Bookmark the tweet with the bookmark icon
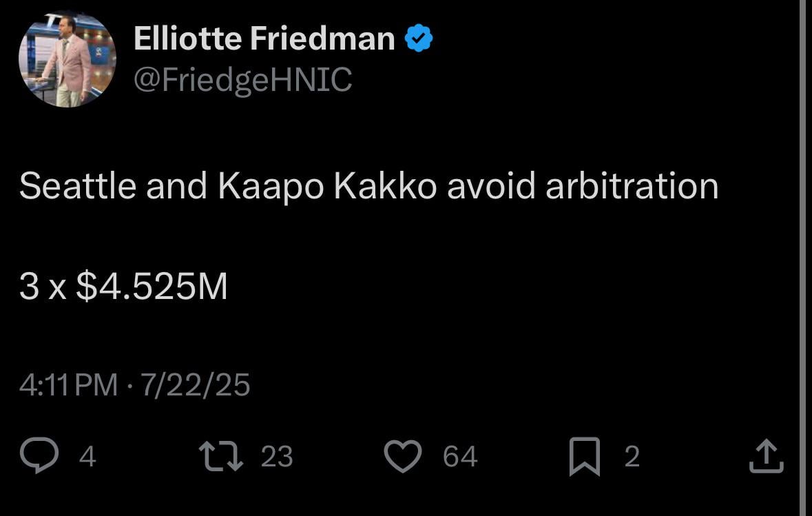This screenshot has width=812, height=516. [586, 455]
